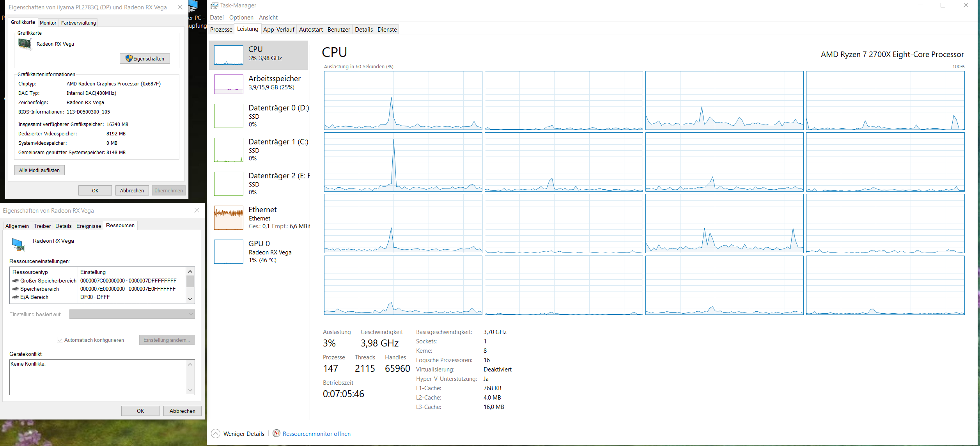Select the "Großer Speicherbereich" resource row
Image resolution: width=980 pixels, height=446 pixels.
click(x=48, y=281)
